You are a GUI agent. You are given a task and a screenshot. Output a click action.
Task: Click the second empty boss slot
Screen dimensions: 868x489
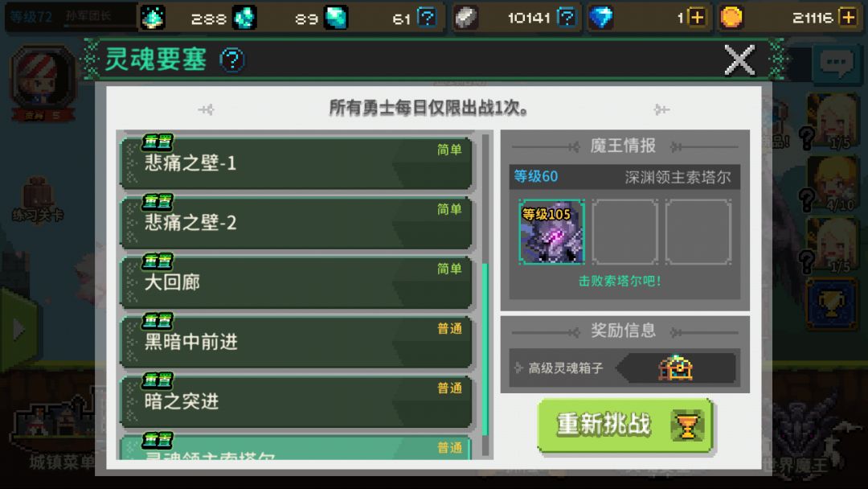coord(625,232)
